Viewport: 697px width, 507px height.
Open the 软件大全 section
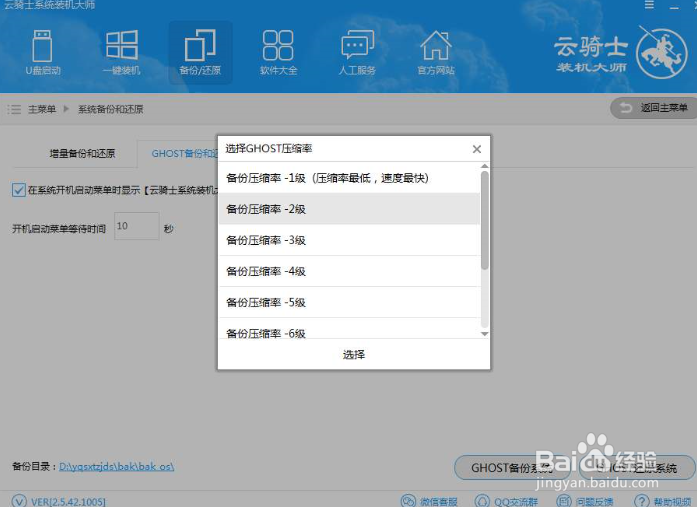[x=278, y=52]
